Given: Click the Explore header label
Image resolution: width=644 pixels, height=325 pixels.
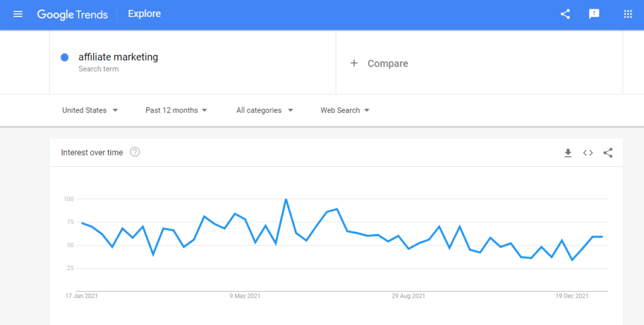Looking at the screenshot, I should (144, 14).
